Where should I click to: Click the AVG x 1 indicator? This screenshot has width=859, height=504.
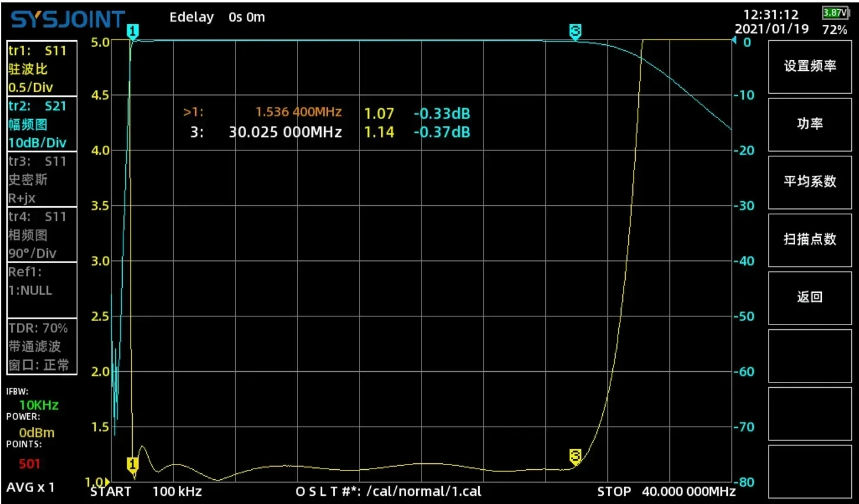[30, 487]
